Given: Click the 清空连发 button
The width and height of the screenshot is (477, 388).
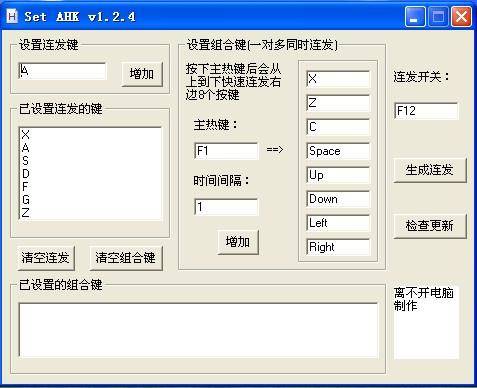Looking at the screenshot, I should 46,258.
